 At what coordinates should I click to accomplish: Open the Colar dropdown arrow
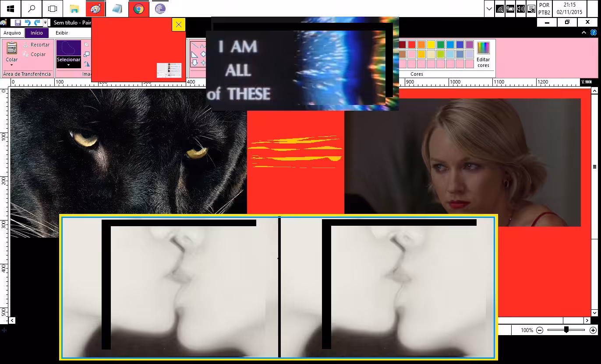pos(12,65)
